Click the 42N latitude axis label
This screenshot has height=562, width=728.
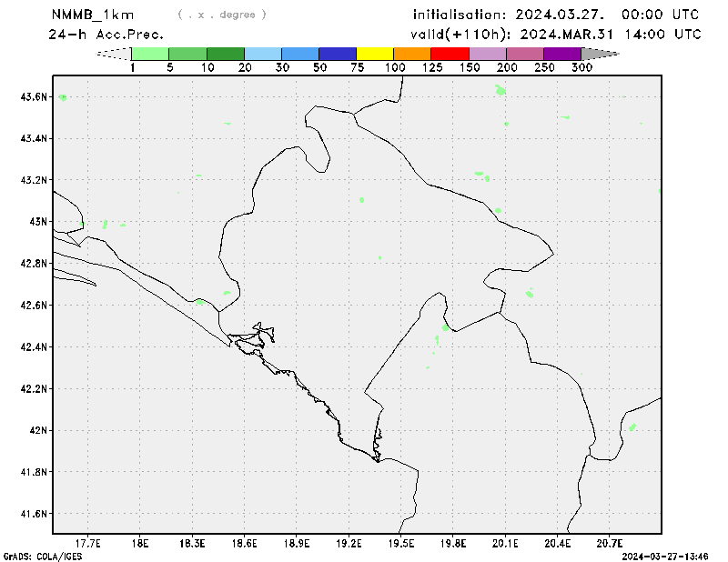pyautogui.click(x=36, y=429)
